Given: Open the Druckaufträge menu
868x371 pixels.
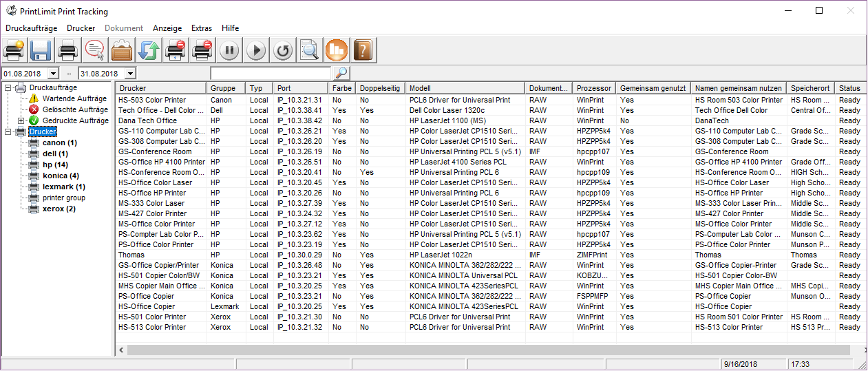Looking at the screenshot, I should click(x=31, y=28).
